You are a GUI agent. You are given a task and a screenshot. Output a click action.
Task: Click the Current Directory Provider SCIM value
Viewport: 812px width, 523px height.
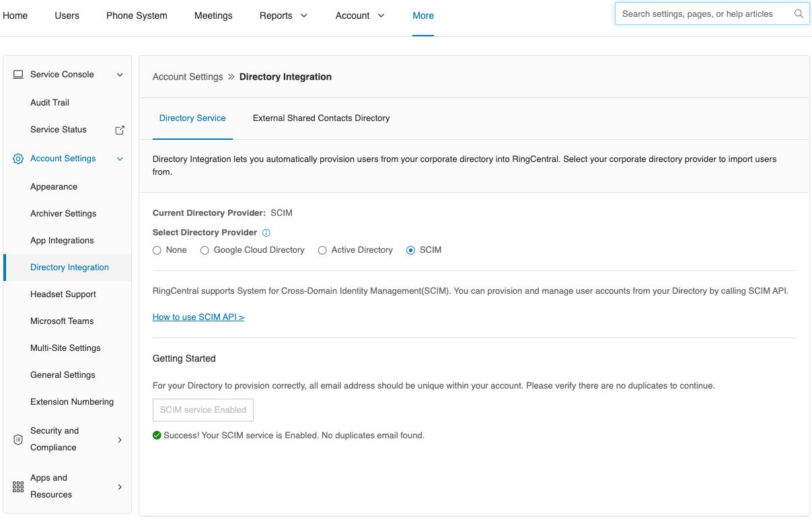281,213
